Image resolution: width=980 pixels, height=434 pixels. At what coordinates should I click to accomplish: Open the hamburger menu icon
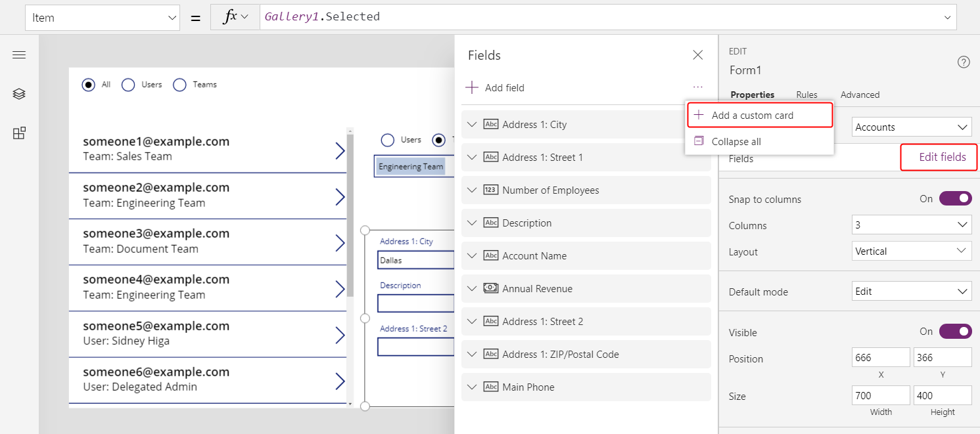tap(19, 55)
